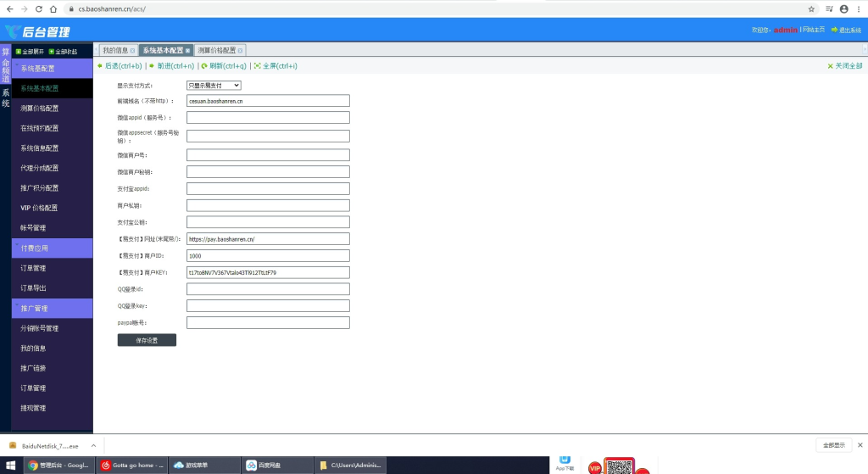This screenshot has height=474, width=868.
Task: Collapse the 系统基配置 sidebar section
Action: [x=52, y=69]
